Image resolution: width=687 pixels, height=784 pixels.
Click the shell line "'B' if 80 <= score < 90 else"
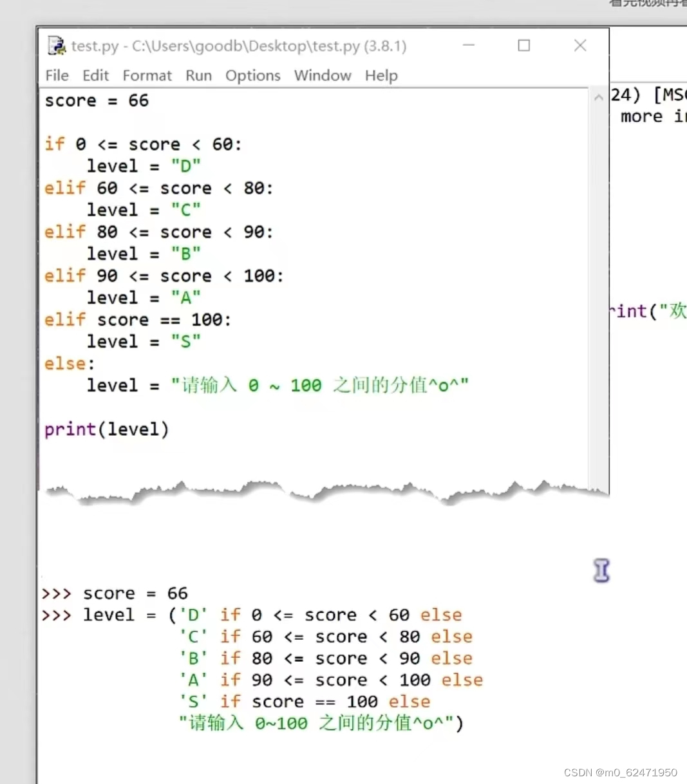(x=326, y=658)
